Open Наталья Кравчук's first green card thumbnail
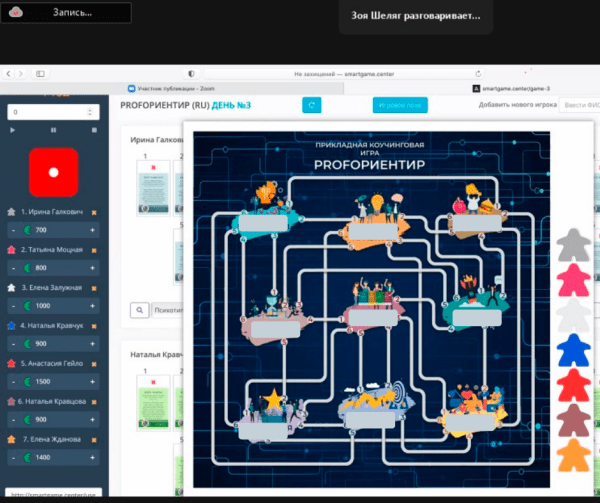The width and height of the screenshot is (600, 503). coord(153,403)
